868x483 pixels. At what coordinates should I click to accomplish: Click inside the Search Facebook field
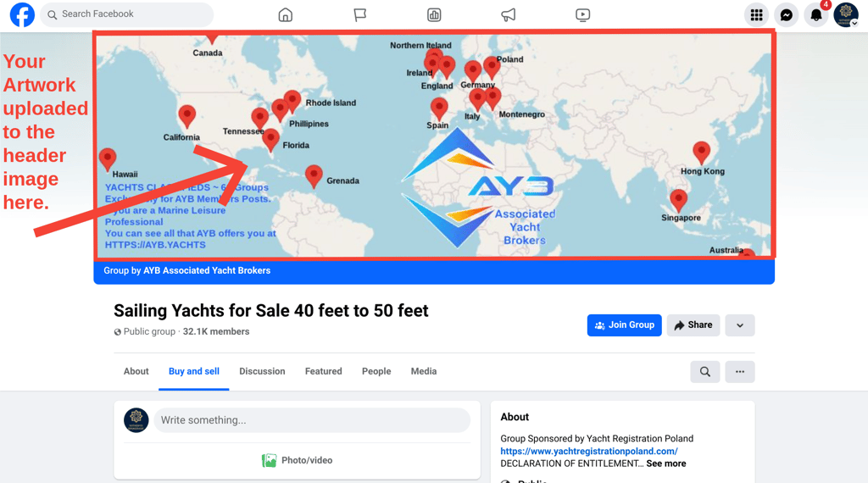pos(127,14)
